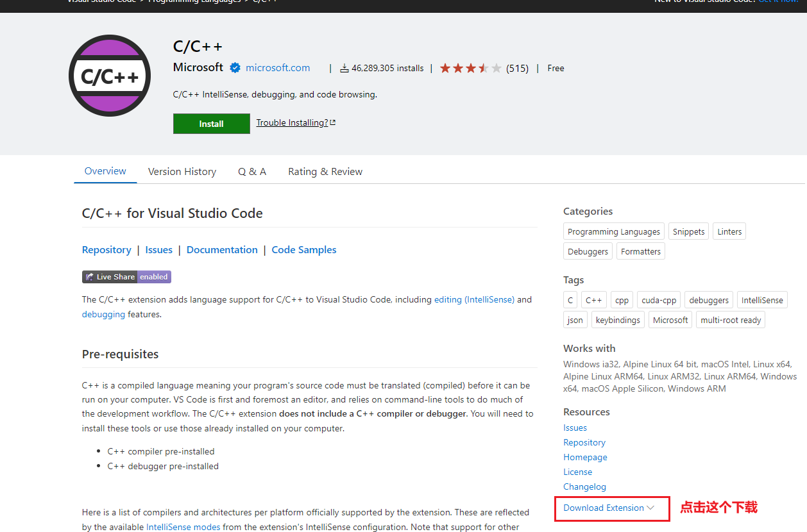Open License under Resources
Viewport: 807px width, 532px height.
577,472
